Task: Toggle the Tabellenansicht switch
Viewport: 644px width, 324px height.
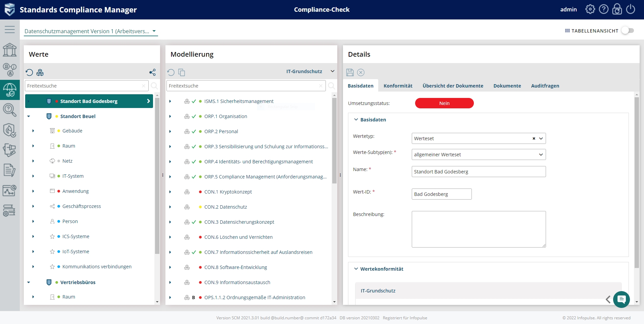Action: click(x=627, y=31)
